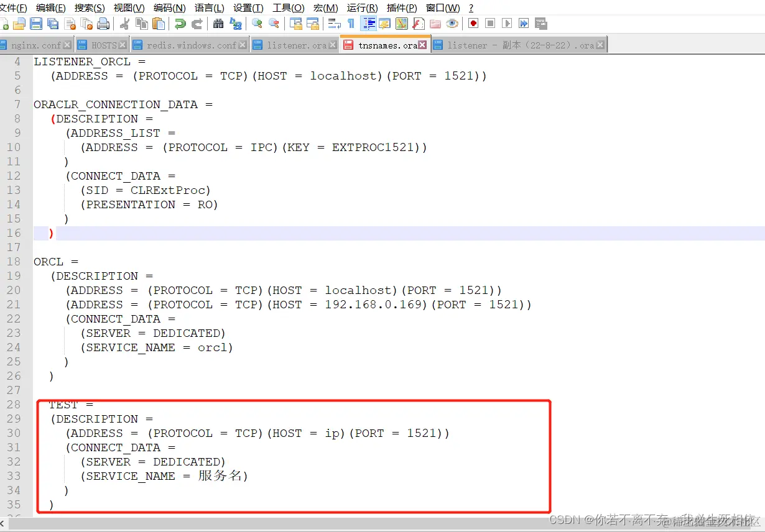
Task: Save the current file using toolbar
Action: (x=36, y=24)
